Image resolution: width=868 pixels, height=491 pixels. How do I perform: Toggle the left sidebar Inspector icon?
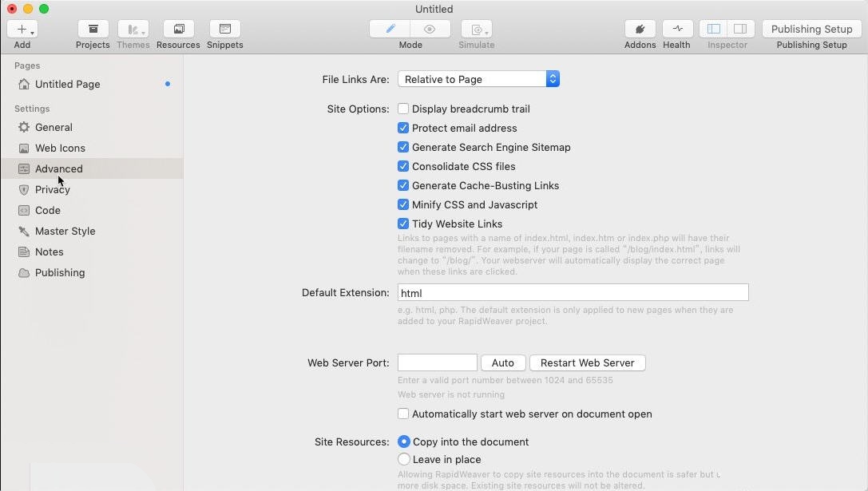(714, 30)
